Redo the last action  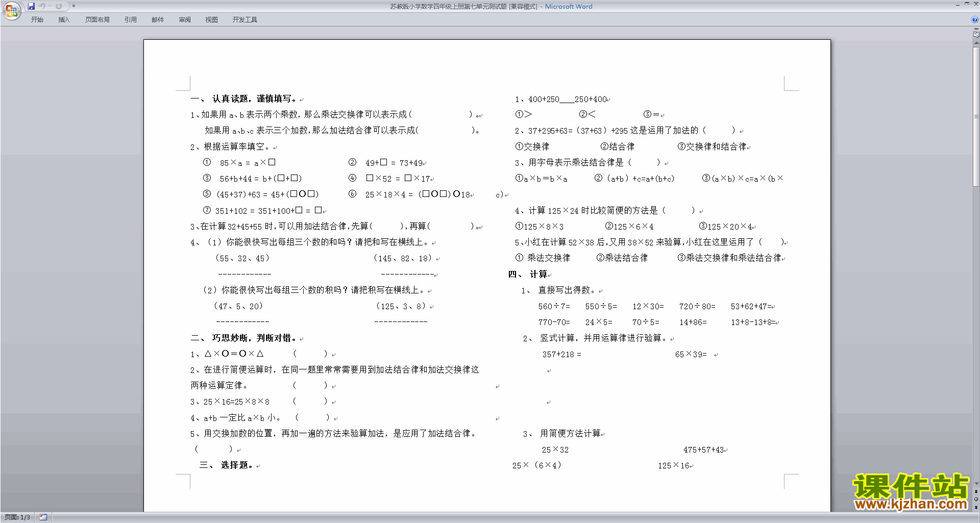[59, 6]
